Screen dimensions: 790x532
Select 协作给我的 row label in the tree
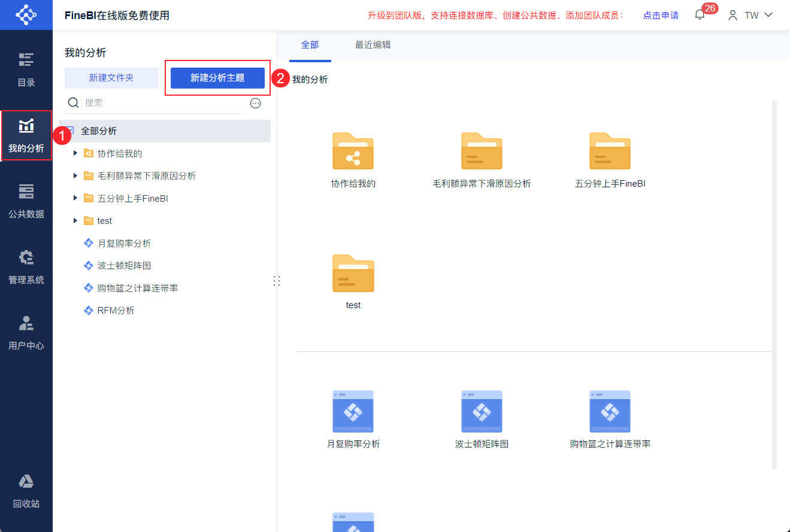pyautogui.click(x=120, y=154)
